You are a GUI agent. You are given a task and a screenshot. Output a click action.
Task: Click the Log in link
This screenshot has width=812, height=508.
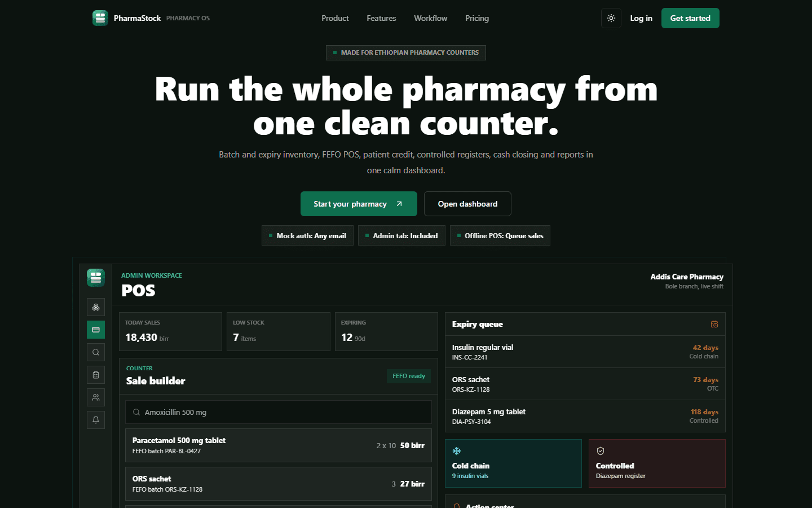[x=641, y=18]
